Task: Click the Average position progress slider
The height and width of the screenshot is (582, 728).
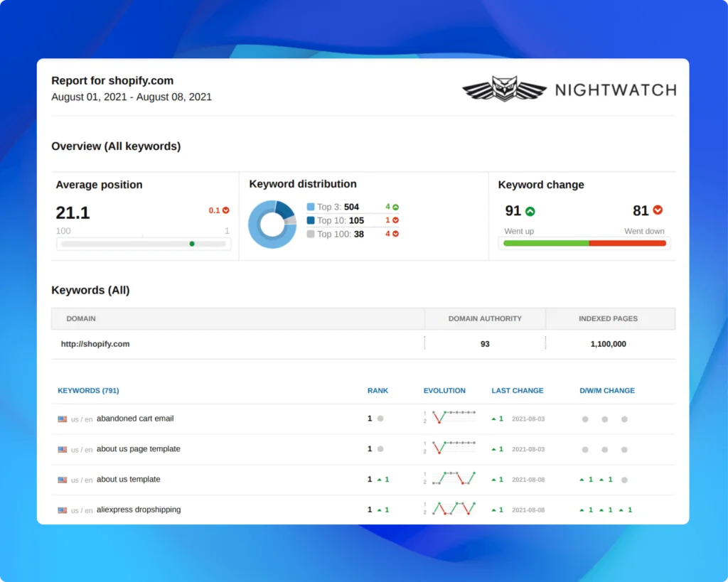Action: coord(192,244)
